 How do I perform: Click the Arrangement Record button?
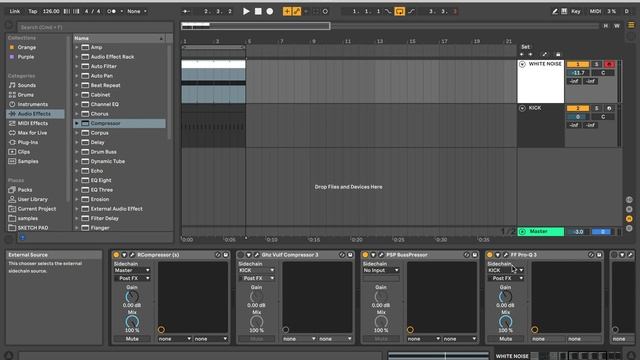(x=270, y=11)
